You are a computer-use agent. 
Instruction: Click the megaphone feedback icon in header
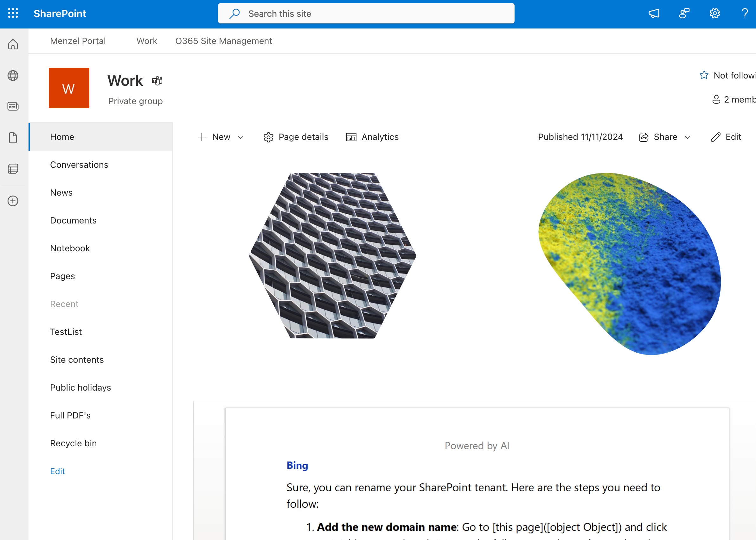(654, 13)
